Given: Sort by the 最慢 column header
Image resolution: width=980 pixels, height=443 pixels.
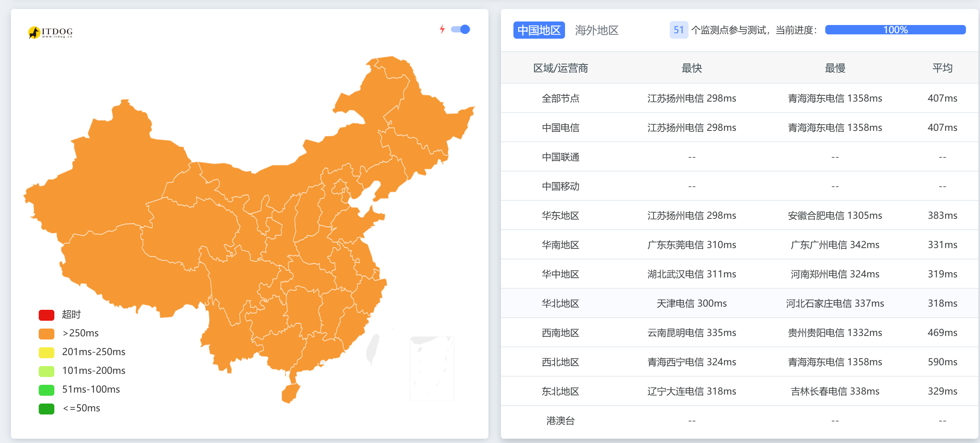Looking at the screenshot, I should pos(835,68).
